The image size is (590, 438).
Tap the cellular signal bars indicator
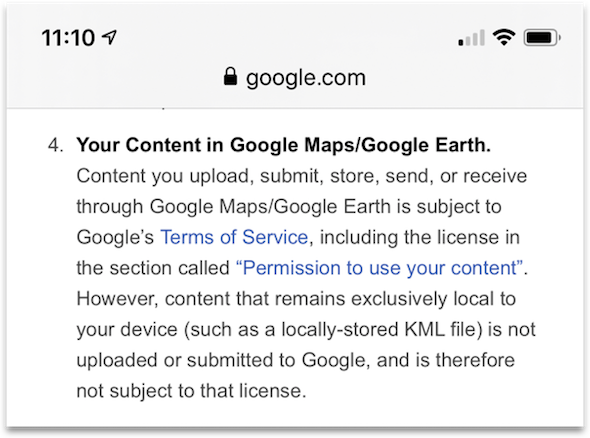point(471,38)
